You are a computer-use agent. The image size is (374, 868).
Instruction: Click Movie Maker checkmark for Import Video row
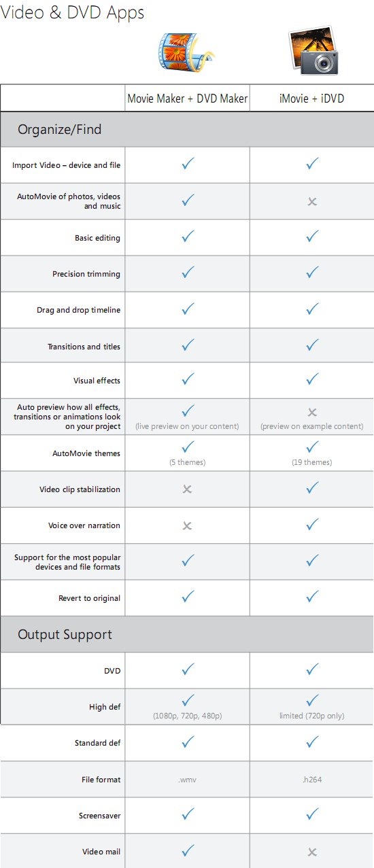pos(188,164)
